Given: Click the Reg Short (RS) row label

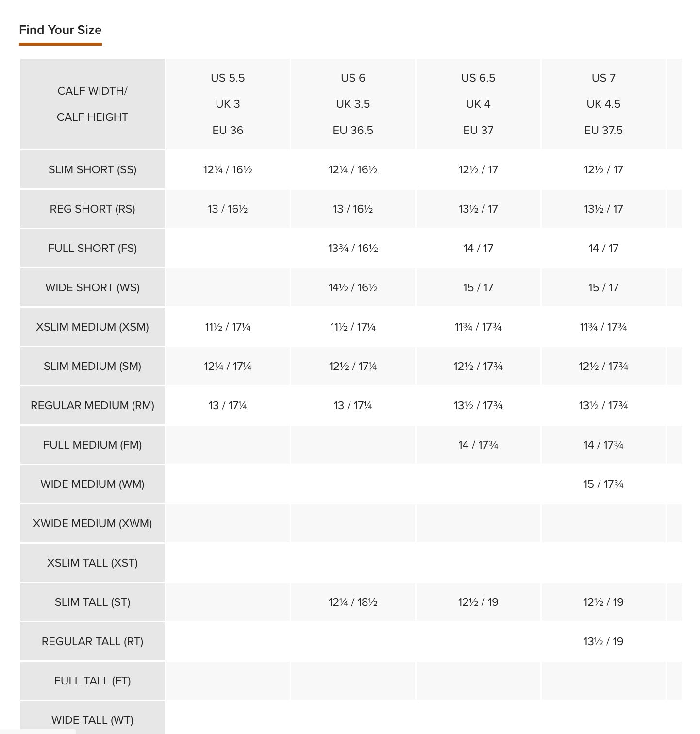Looking at the screenshot, I should tap(92, 209).
